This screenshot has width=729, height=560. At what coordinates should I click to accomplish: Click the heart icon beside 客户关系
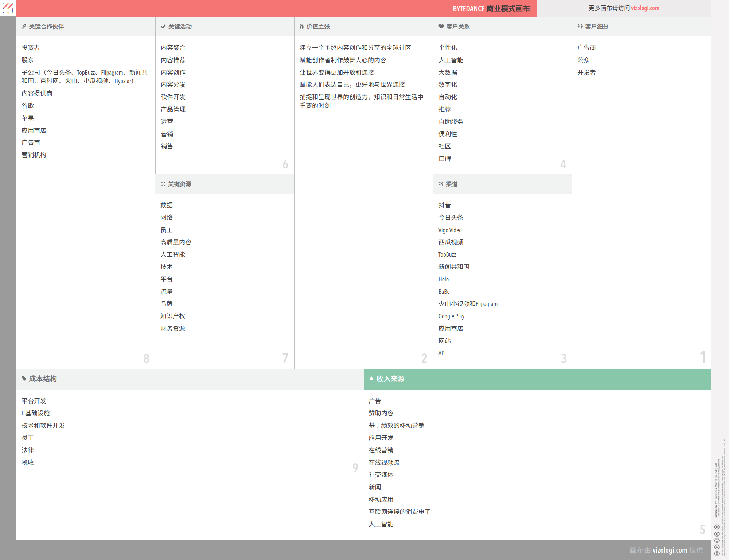point(441,27)
